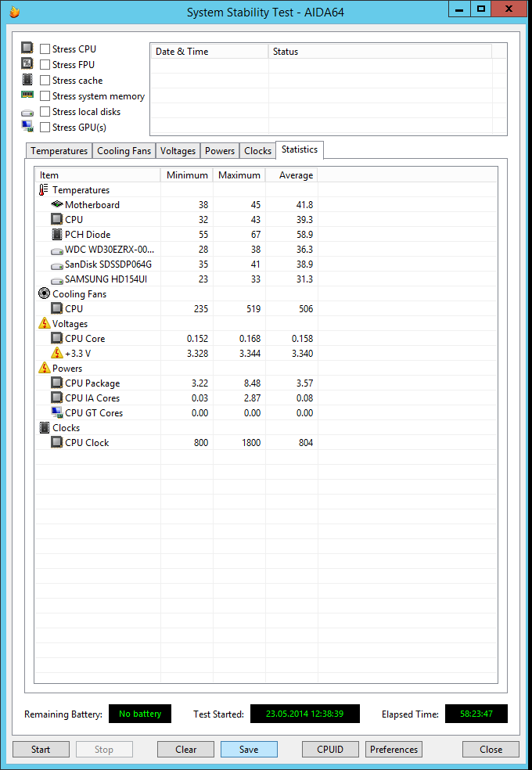
Task: Click the Clocks group chip icon
Action: (x=44, y=428)
